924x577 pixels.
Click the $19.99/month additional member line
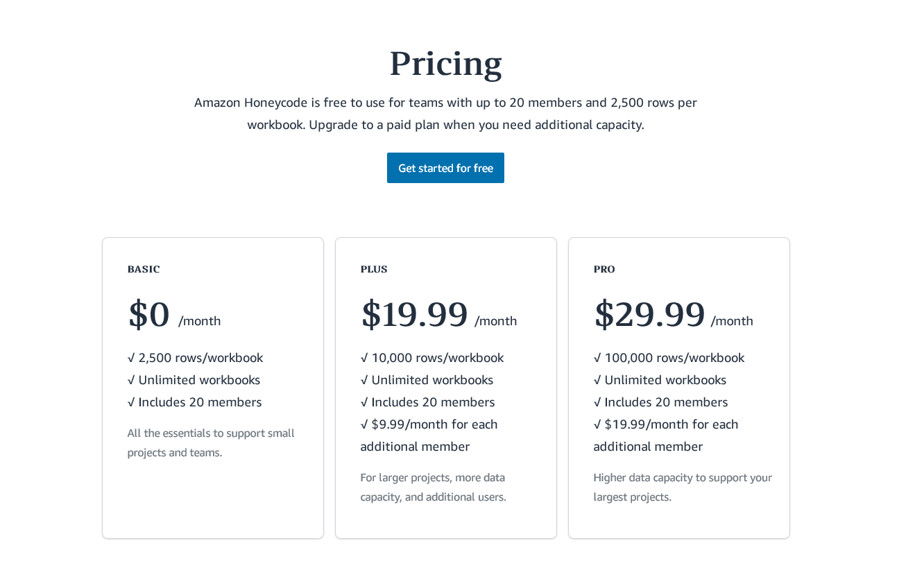(x=666, y=436)
